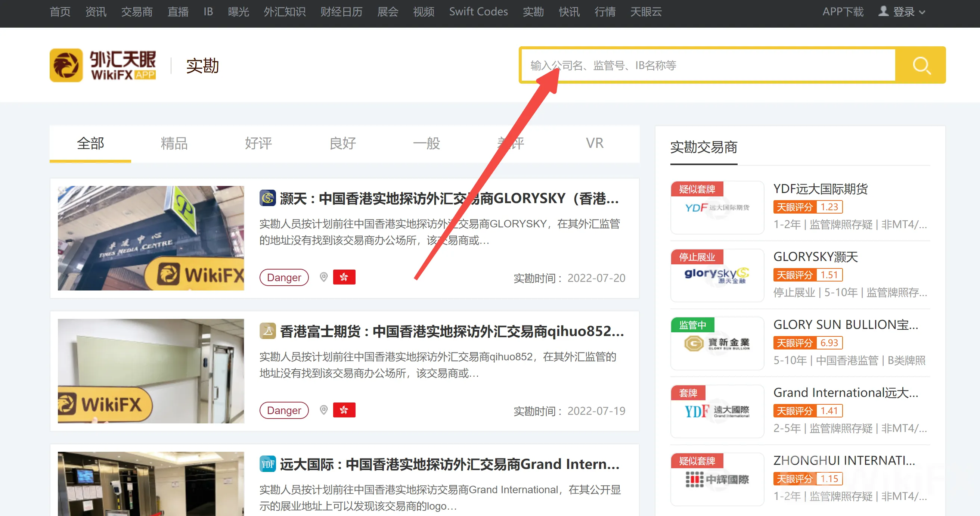The image size is (980, 516).
Task: Open YDF远大国际期货 broker name link
Action: (x=821, y=189)
